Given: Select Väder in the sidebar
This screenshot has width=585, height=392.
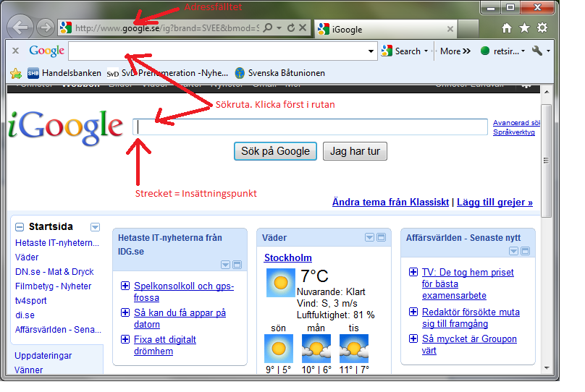Looking at the screenshot, I should (x=27, y=257).
